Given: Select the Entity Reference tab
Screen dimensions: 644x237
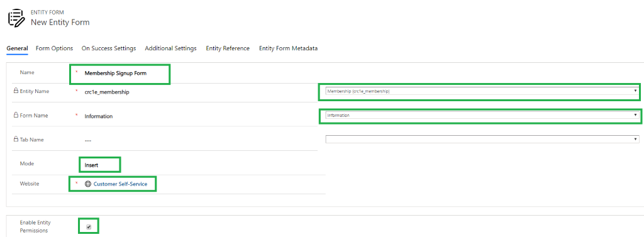Looking at the screenshot, I should pyautogui.click(x=228, y=48).
